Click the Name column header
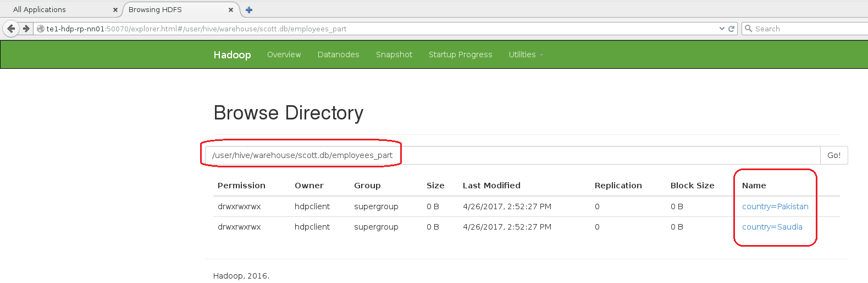868x283 pixels. (754, 186)
